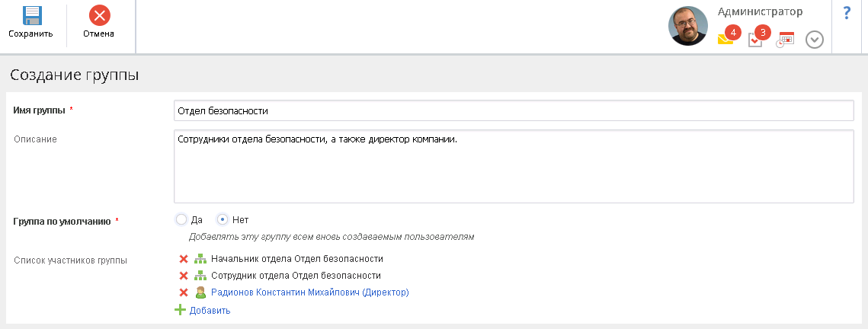Click inside the Описание text area
The height and width of the screenshot is (329, 868).
[x=513, y=166]
